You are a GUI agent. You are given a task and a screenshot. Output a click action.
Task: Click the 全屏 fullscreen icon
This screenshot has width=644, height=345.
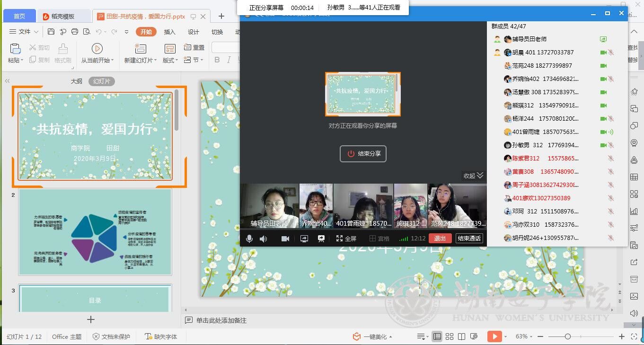pyautogui.click(x=339, y=239)
